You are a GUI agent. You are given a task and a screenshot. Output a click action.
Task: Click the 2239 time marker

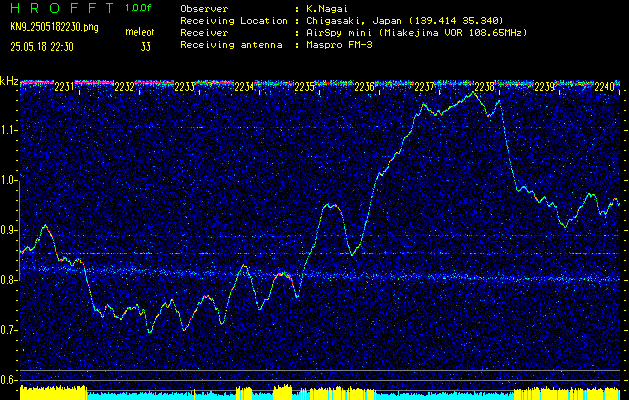(x=545, y=87)
